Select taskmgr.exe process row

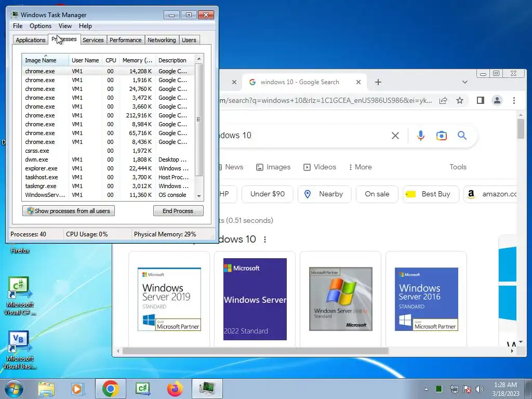pos(108,186)
